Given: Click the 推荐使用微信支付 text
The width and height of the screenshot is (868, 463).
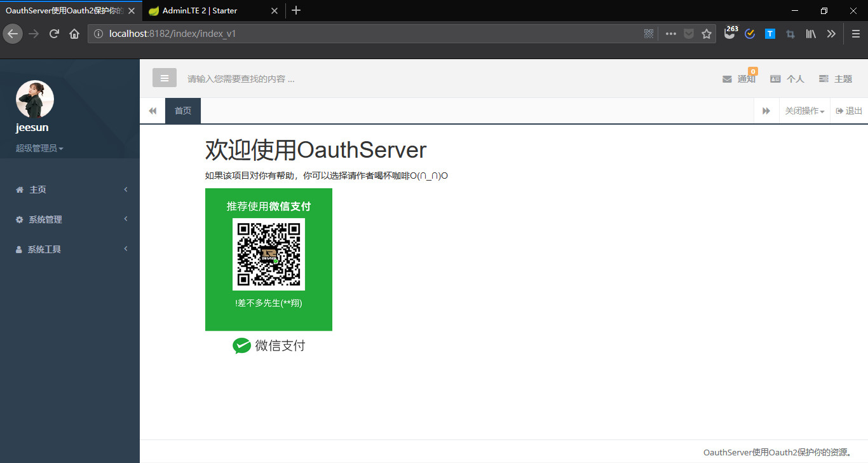Looking at the screenshot, I should pos(269,206).
